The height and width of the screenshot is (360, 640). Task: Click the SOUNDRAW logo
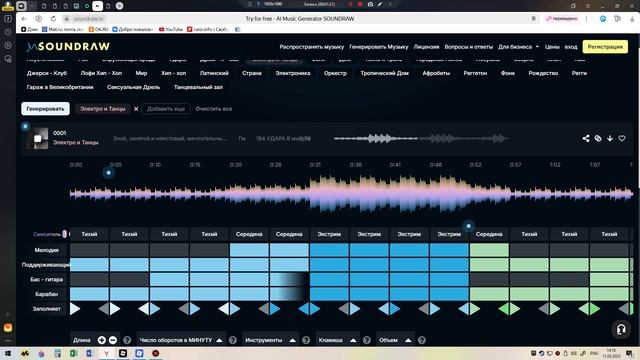[x=68, y=47]
